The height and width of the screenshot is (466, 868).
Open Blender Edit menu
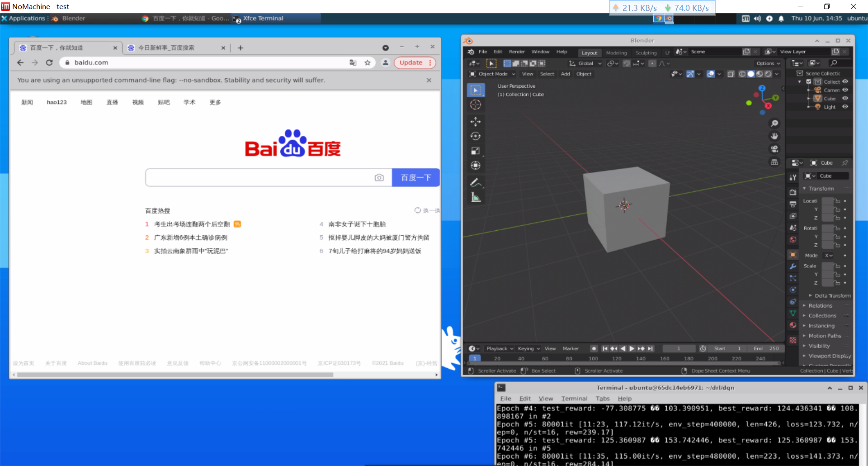point(498,52)
